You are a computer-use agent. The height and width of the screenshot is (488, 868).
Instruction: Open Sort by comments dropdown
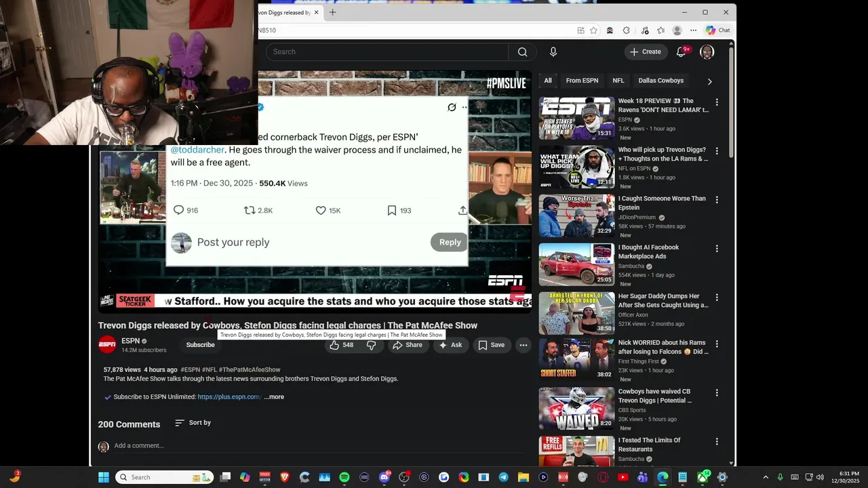(193, 423)
